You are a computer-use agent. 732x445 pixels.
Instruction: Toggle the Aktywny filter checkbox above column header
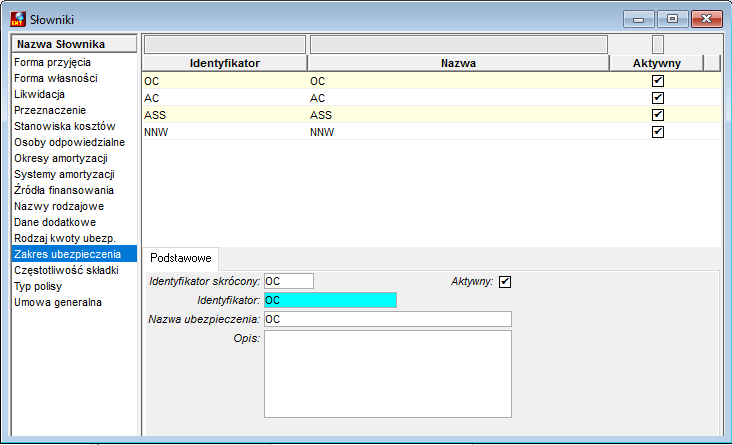pyautogui.click(x=658, y=44)
